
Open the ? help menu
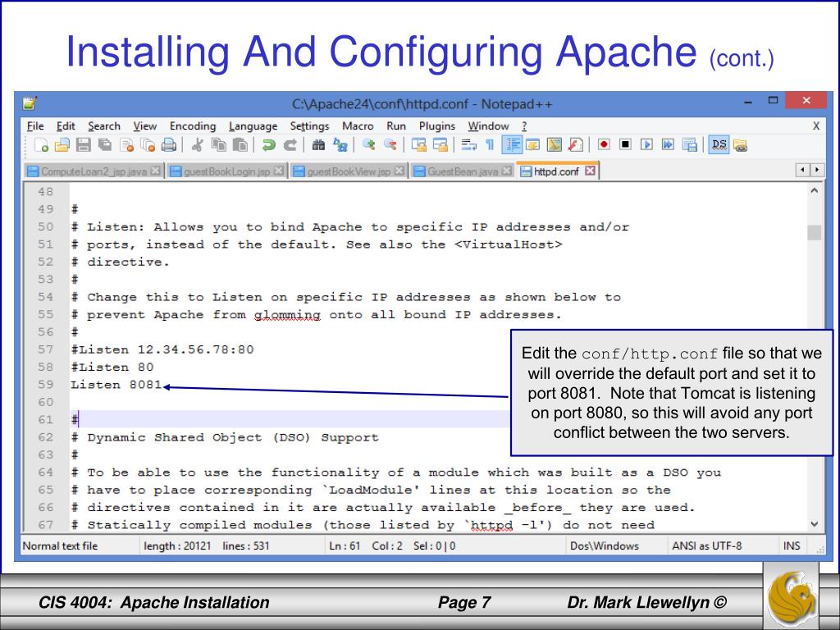coord(524,126)
